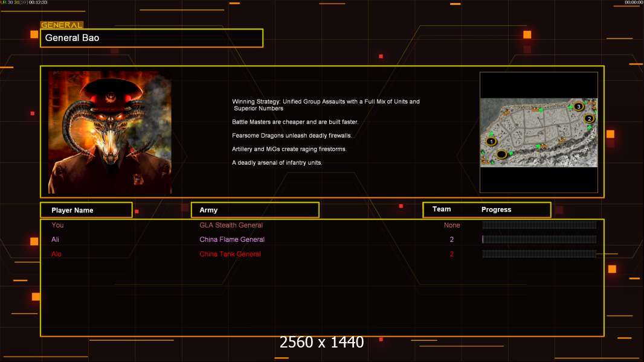
Task: Click the progress bar for Alo
Action: point(539,254)
